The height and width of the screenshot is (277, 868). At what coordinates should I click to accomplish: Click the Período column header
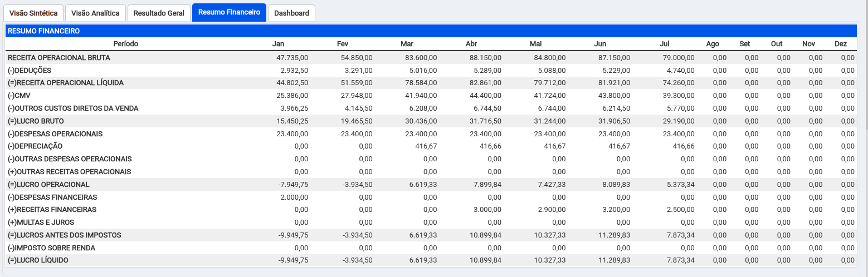click(125, 44)
